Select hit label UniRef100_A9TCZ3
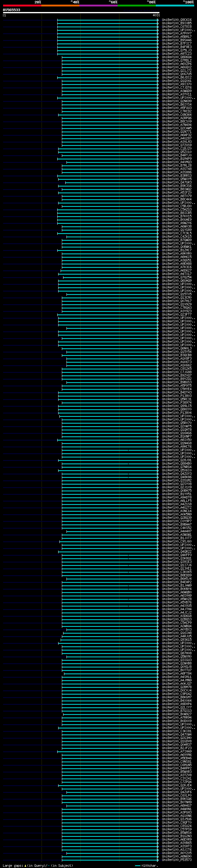 pyautogui.click(x=177, y=54)
